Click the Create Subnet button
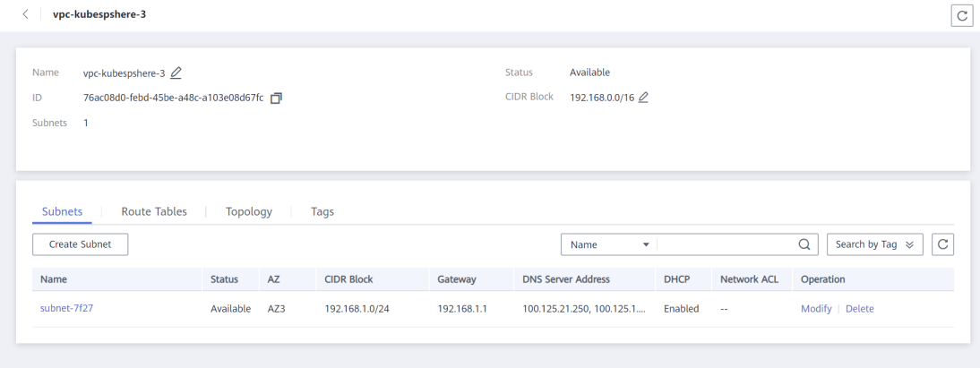Viewport: 980px width, 368px height. (80, 244)
